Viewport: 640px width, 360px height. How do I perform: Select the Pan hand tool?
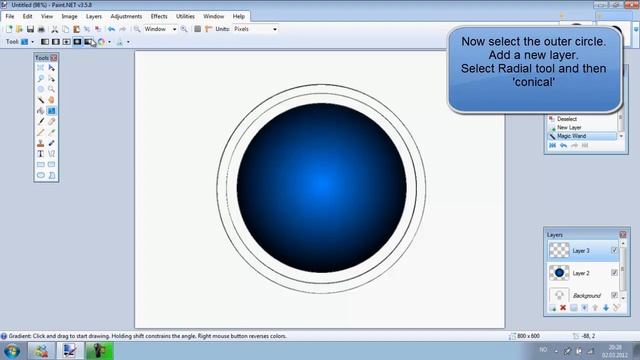[x=51, y=100]
